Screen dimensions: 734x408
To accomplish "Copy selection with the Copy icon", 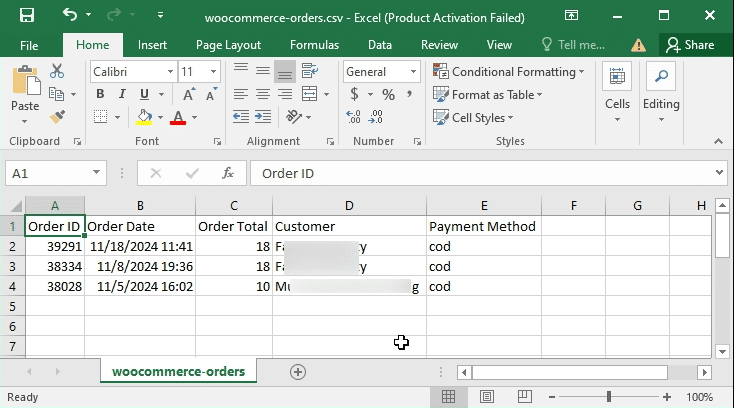I will point(57,94).
